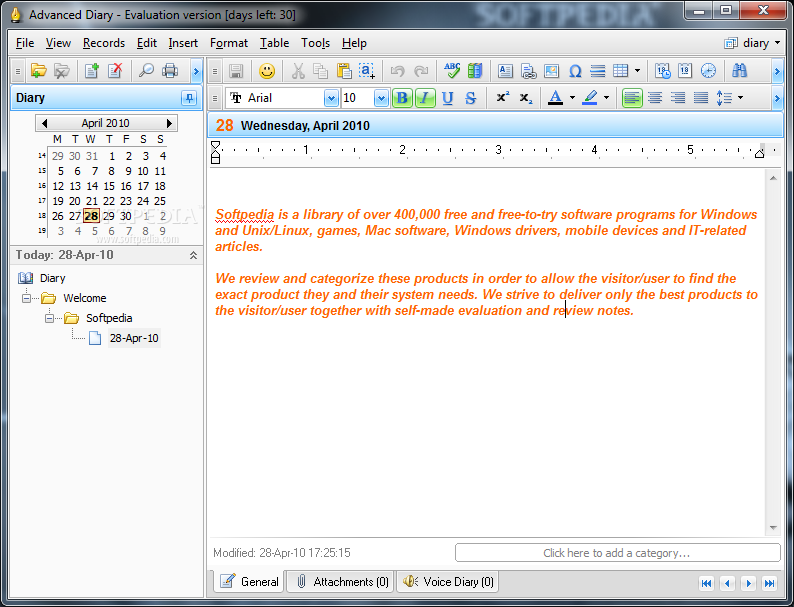This screenshot has width=794, height=607.
Task: Open the table dropdown arrow
Action: pos(638,70)
